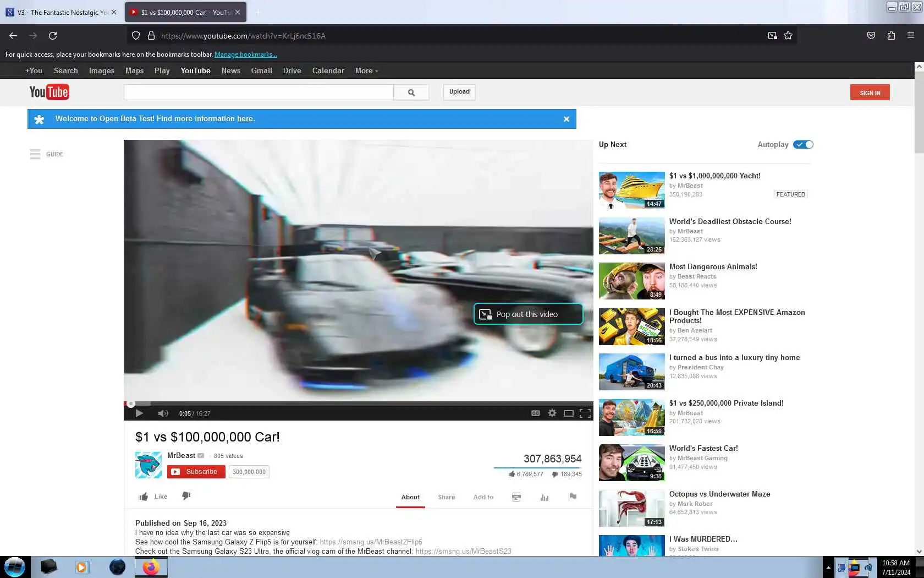The height and width of the screenshot is (578, 924).
Task: Open site security padlock info
Action: [x=151, y=36]
